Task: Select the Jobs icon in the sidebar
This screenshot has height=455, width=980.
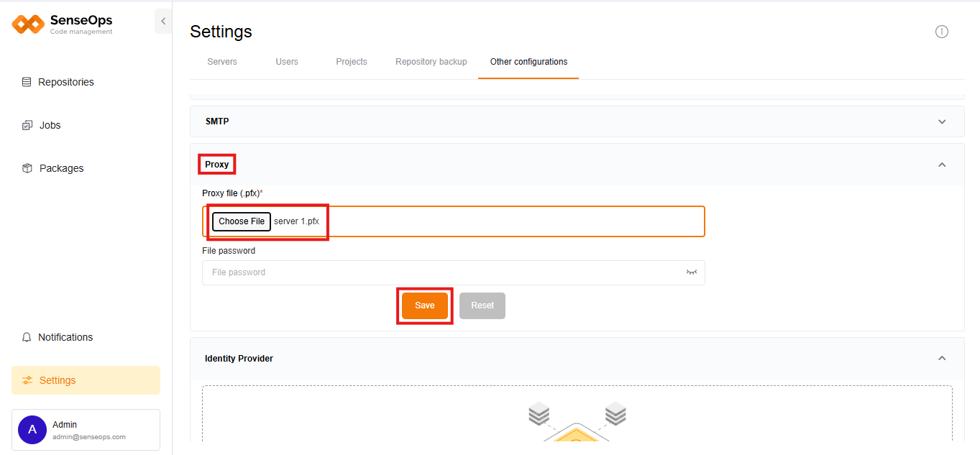Action: (27, 124)
